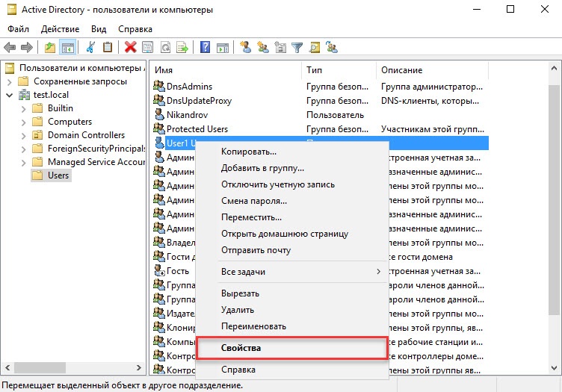Click the filter funnel toolbar icon
The width and height of the screenshot is (562, 392).
297,47
